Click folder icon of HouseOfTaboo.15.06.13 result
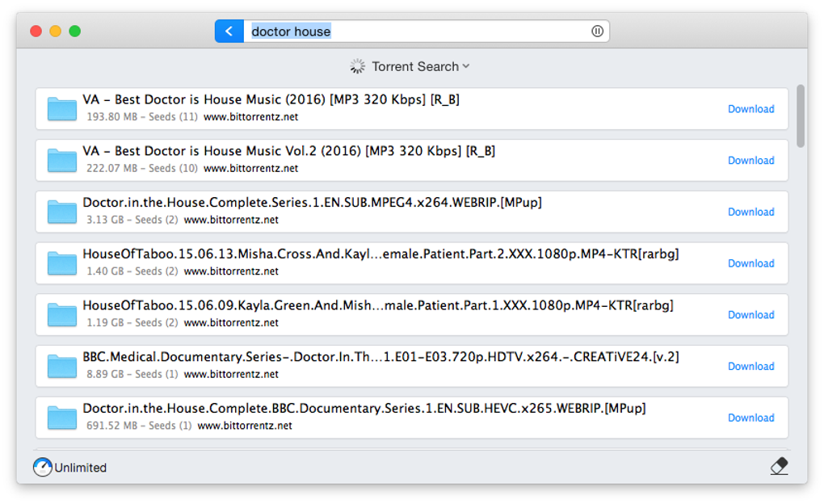The width and height of the screenshot is (824, 504). coord(62,263)
